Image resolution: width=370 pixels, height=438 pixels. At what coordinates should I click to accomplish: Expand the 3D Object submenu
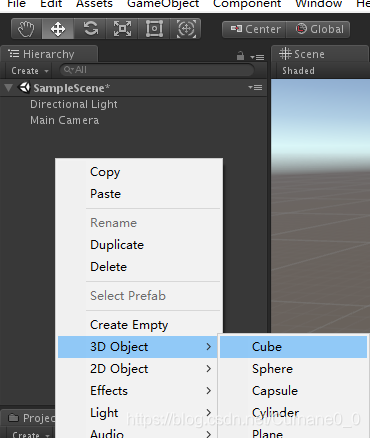138,347
